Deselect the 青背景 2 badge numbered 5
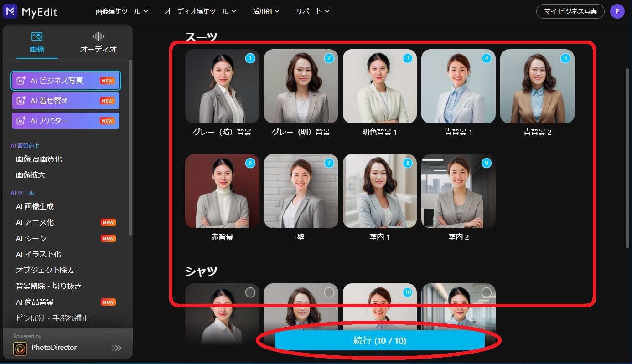 point(565,58)
